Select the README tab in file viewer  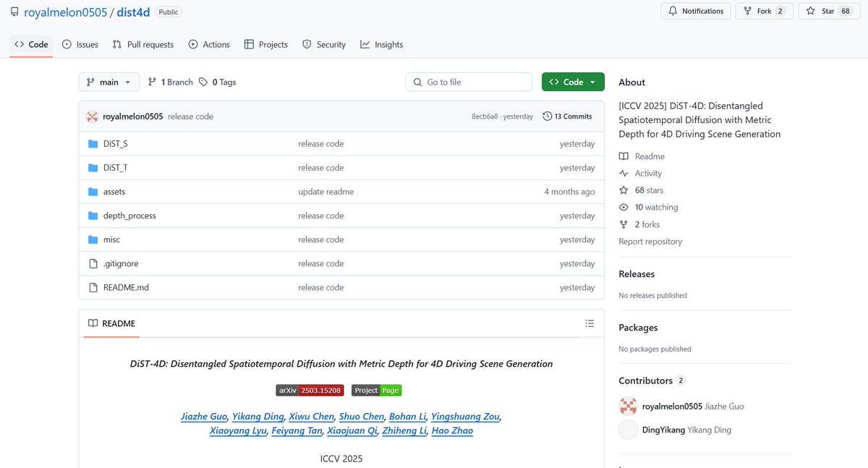click(x=111, y=323)
